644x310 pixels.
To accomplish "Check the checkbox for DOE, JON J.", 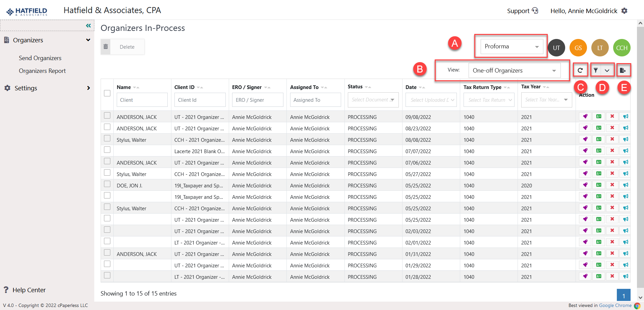I will 107,184.
